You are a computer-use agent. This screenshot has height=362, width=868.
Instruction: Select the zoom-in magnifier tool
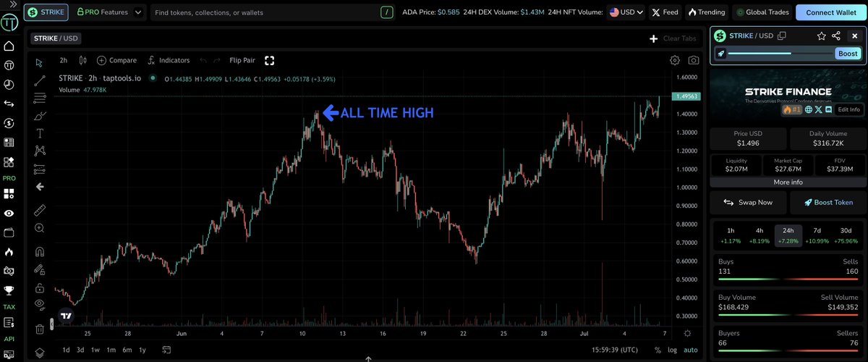click(40, 228)
